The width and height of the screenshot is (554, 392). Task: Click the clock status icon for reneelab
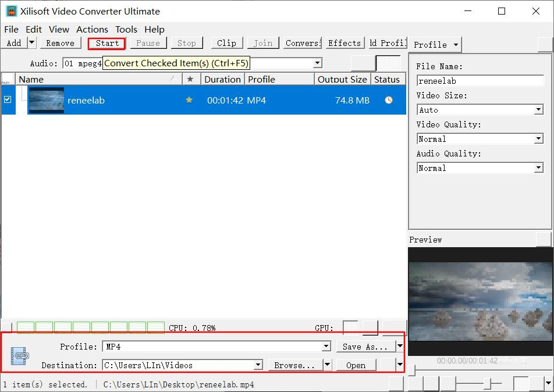(388, 100)
